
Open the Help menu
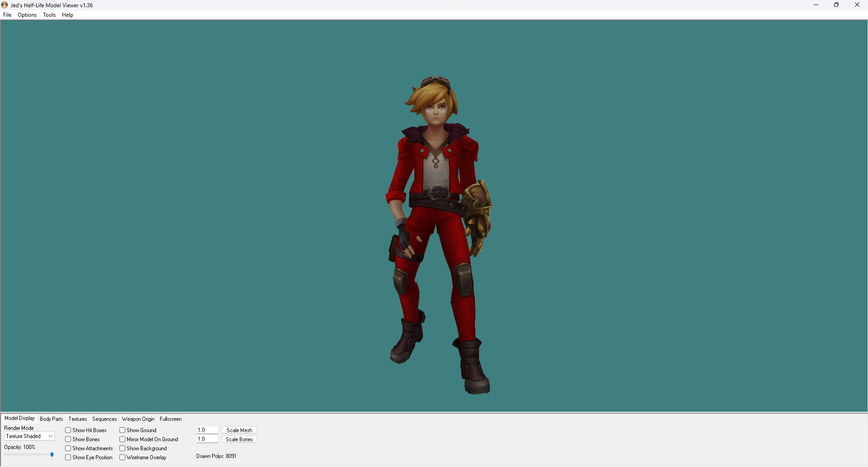(67, 15)
